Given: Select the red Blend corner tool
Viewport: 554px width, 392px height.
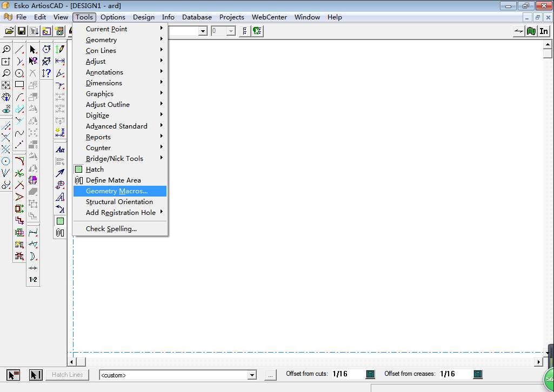Looking at the screenshot, I should (x=19, y=161).
